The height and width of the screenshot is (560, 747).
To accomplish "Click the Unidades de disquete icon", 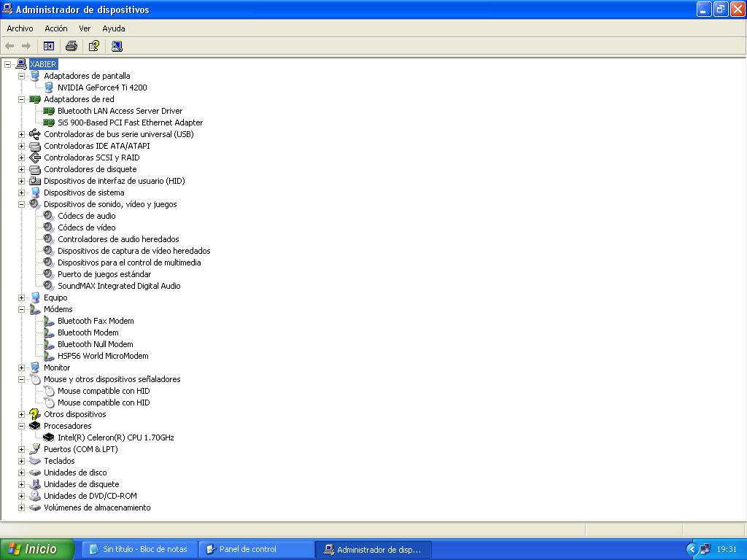I will click(x=35, y=484).
